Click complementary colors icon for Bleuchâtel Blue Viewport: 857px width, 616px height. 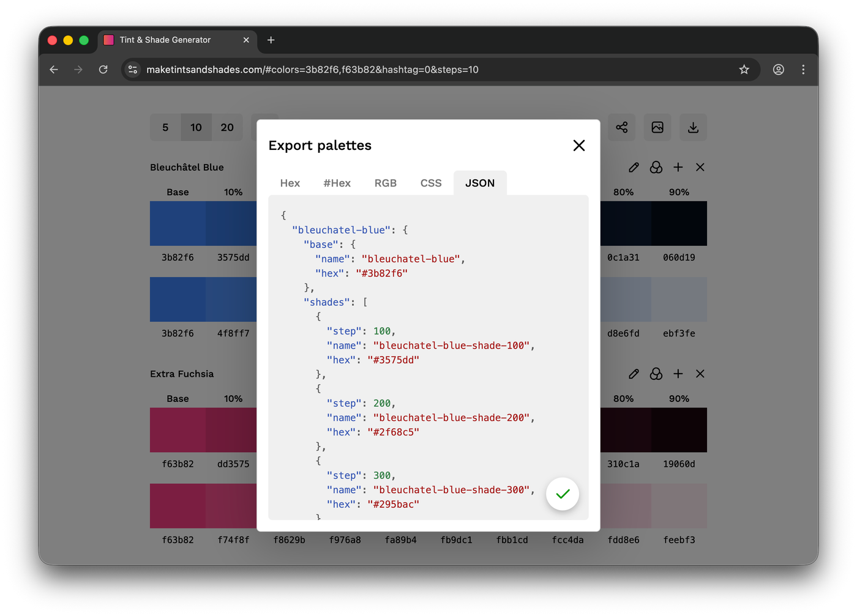656,167
